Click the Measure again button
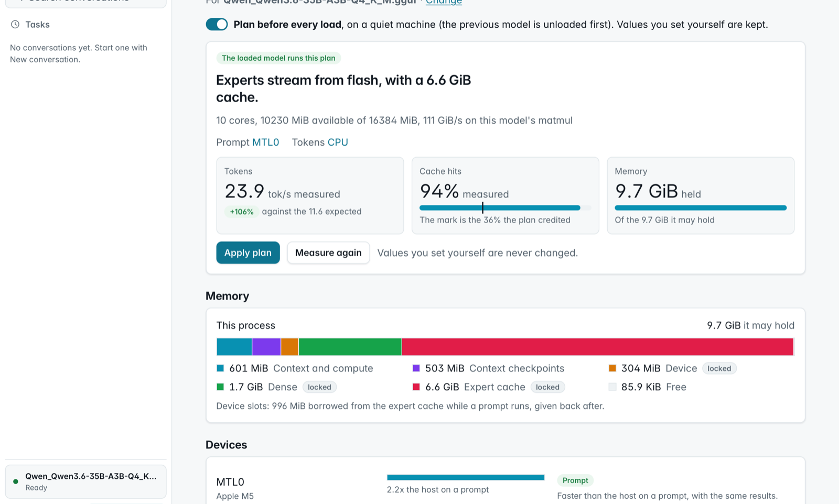This screenshot has height=504, width=839. (328, 253)
